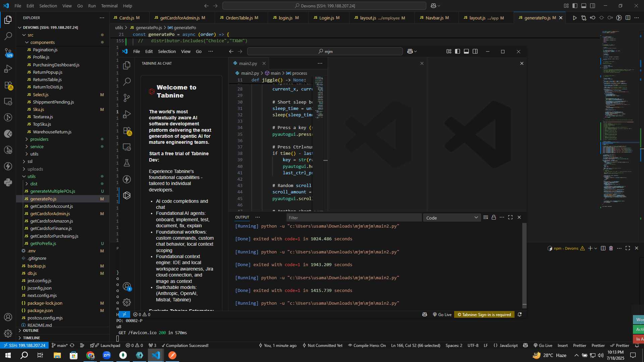The image size is (644, 362).
Task: Open Chrome from the Windows taskbar
Action: click(x=90, y=355)
